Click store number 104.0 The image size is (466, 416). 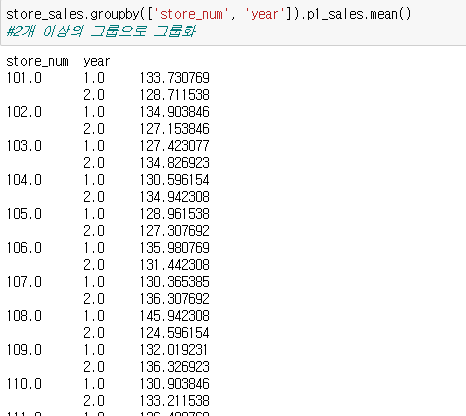pos(24,180)
